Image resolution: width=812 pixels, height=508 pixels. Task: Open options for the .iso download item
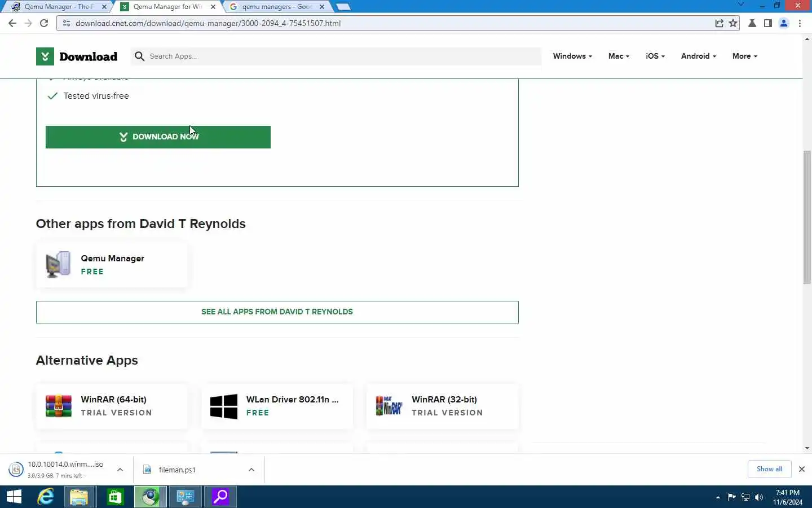pyautogui.click(x=120, y=470)
